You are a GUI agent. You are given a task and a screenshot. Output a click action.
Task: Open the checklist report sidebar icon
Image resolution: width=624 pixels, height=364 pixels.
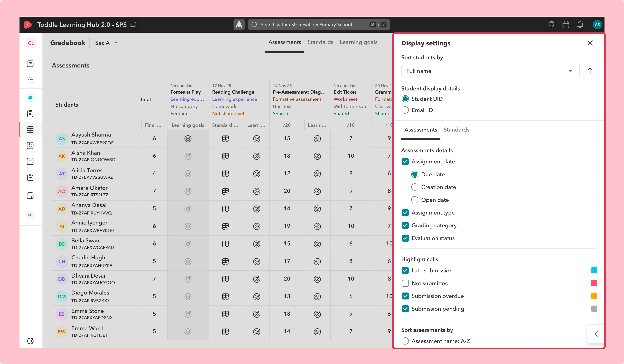pos(30,145)
